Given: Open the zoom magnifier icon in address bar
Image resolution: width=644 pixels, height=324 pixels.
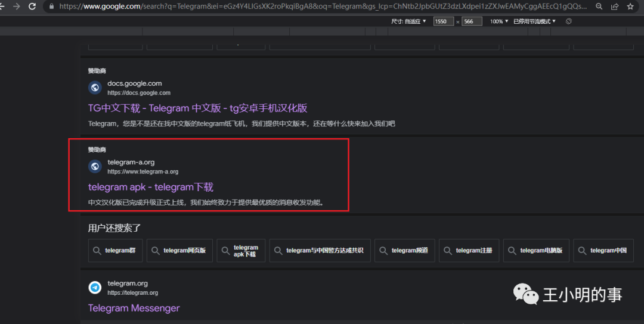Looking at the screenshot, I should [599, 7].
